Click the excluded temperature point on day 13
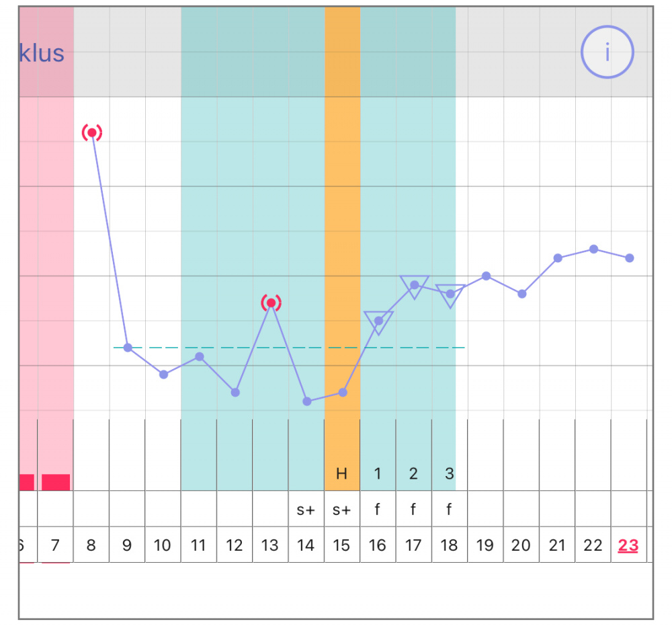The width and height of the screenshot is (672, 626). (x=271, y=303)
